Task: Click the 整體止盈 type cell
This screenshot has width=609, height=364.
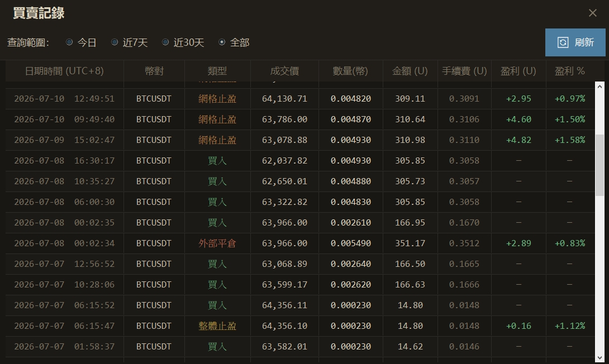Action: [217, 326]
